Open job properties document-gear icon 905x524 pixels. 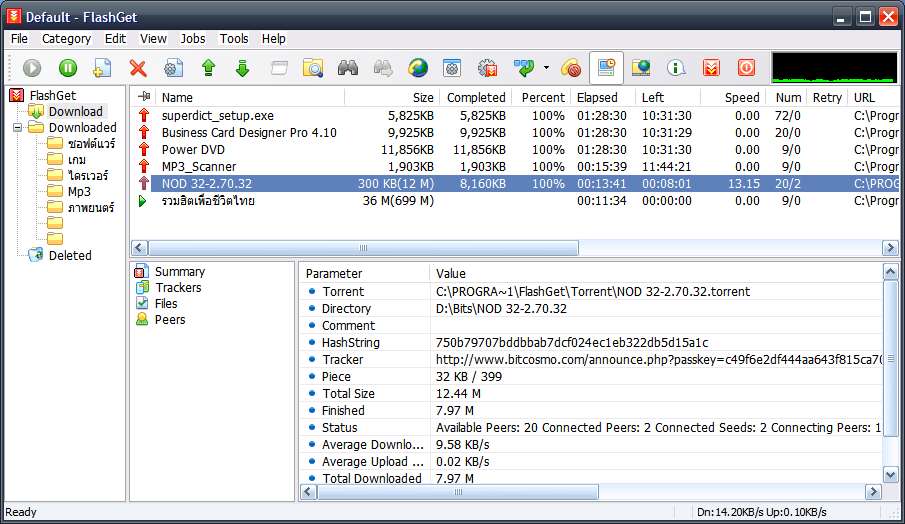tap(173, 68)
